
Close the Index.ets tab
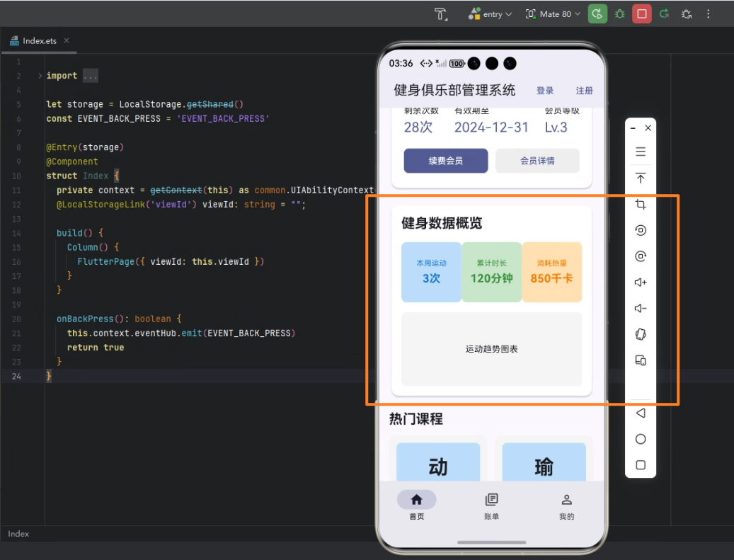point(67,41)
